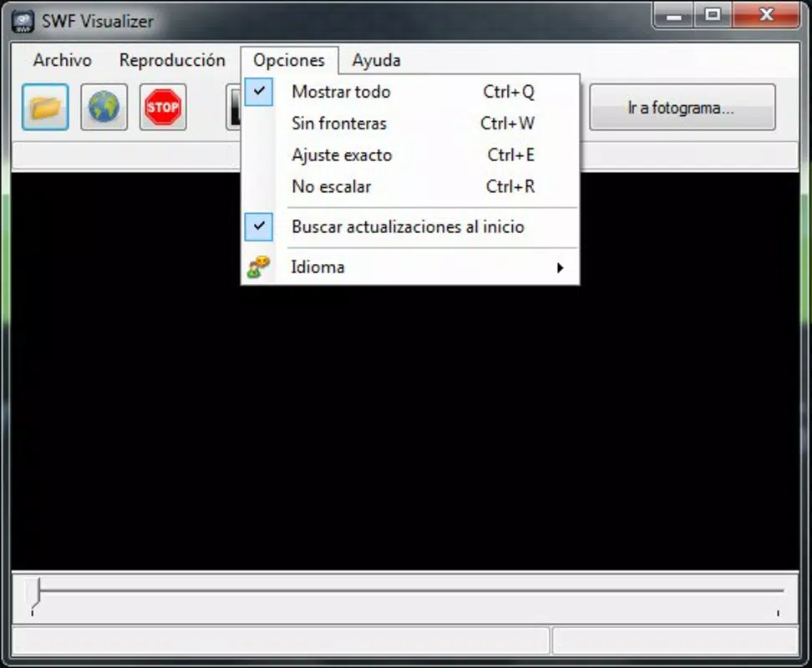Click the partially hidden toolbar button beside STOP
This screenshot has width=812, height=668.
(234, 107)
